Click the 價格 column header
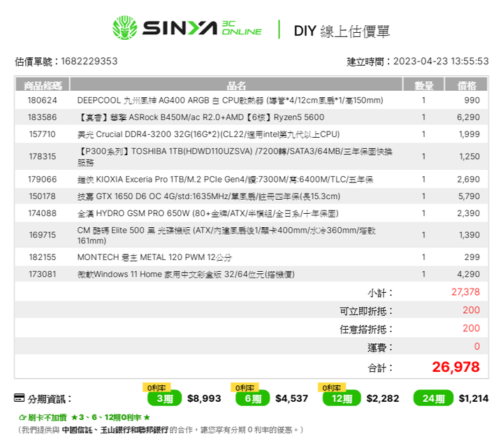 click(467, 85)
